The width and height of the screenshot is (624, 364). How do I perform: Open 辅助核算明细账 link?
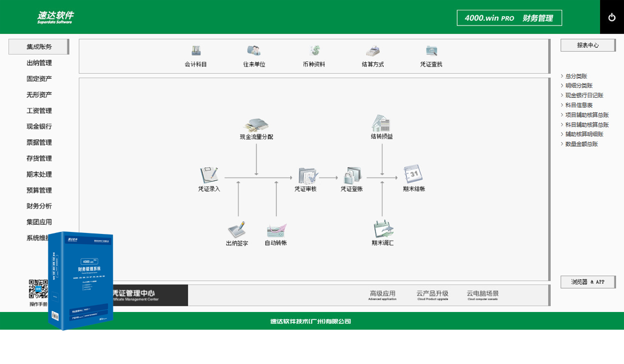pyautogui.click(x=584, y=134)
